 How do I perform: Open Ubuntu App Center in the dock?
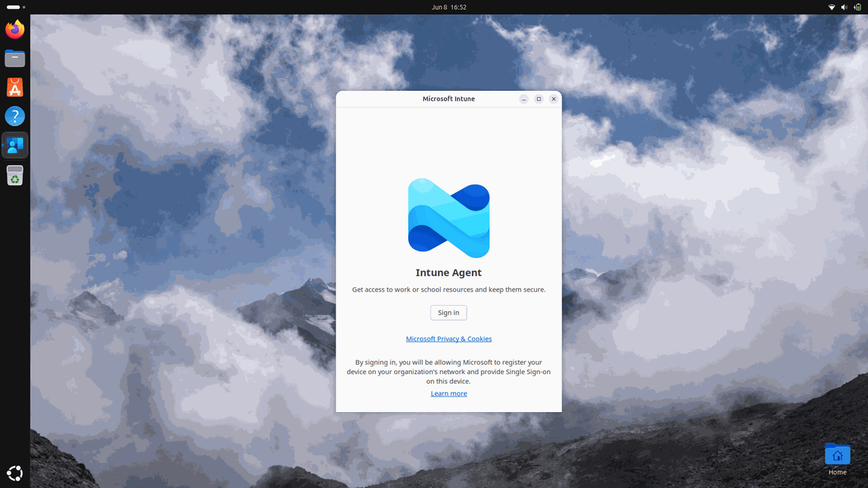[x=15, y=87]
